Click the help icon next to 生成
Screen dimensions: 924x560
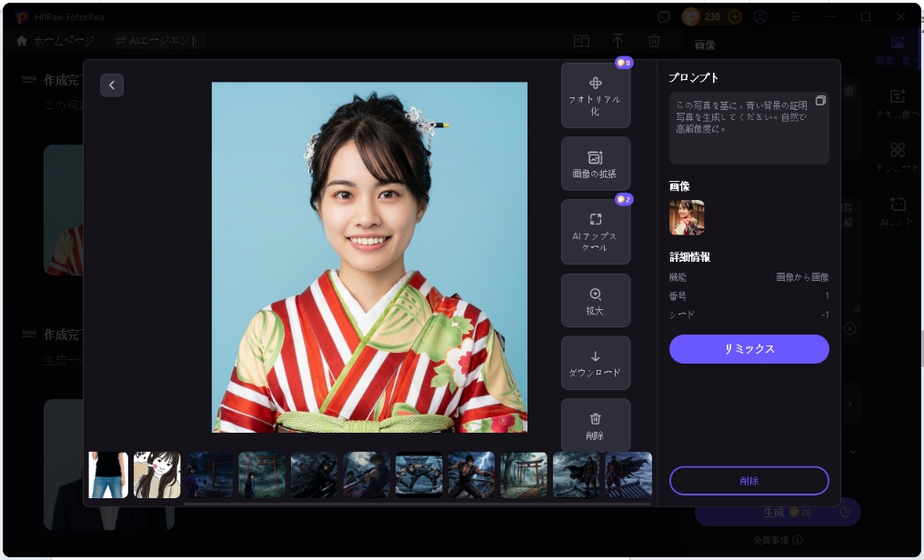(x=845, y=513)
